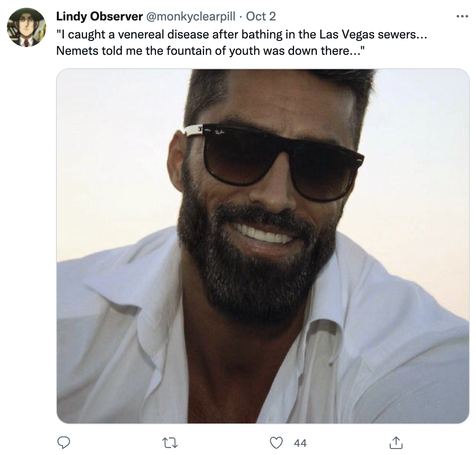This screenshot has height=455, width=476.
Task: Click the tweet line starting "Nemets told me"
Action: click(x=210, y=51)
